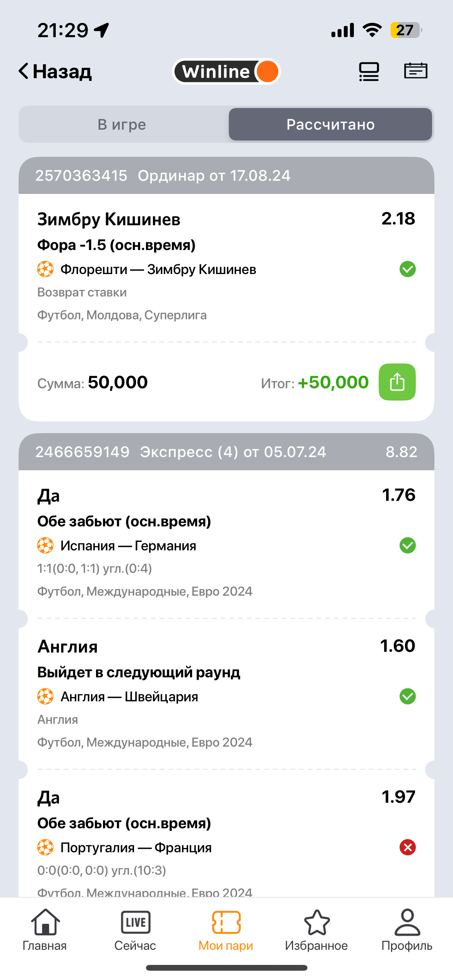
Task: Open the Испания — Германия match
Action: coord(128,546)
